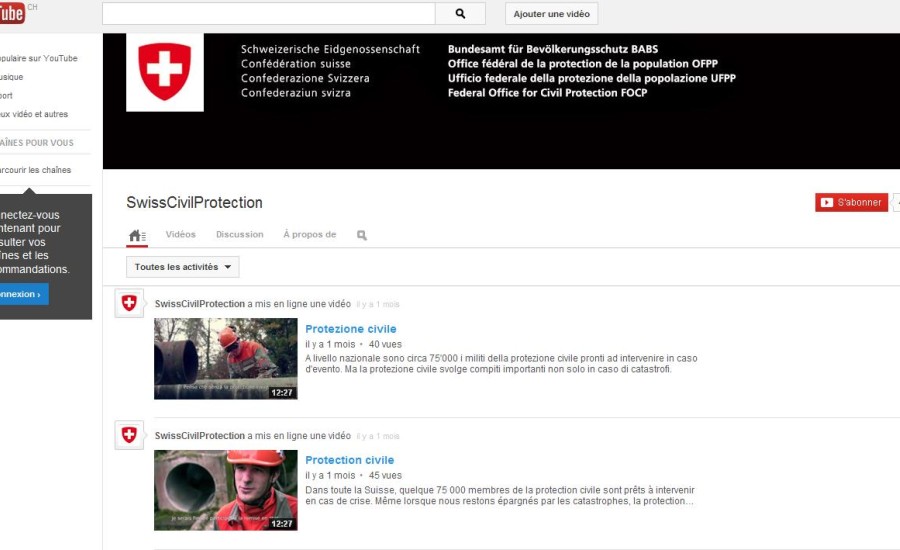The height and width of the screenshot is (550, 900).
Task: Click the YouTube logo icon
Action: coord(12,13)
